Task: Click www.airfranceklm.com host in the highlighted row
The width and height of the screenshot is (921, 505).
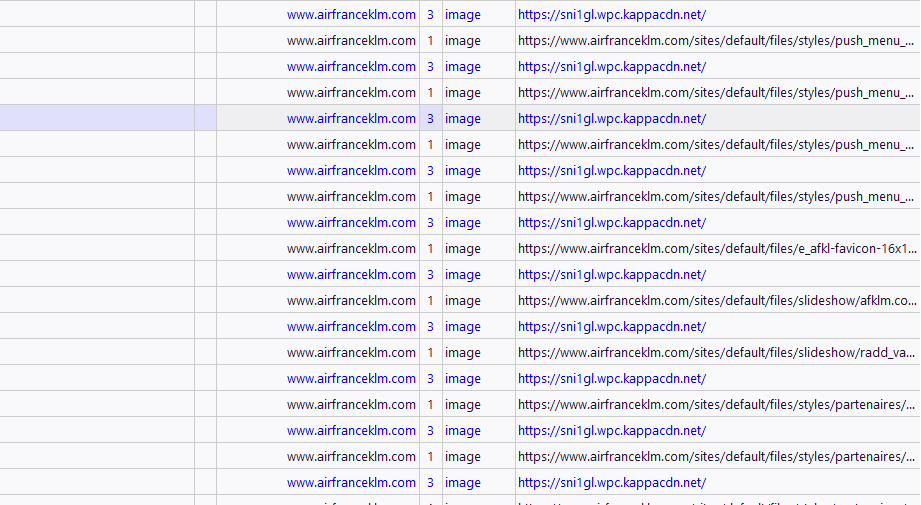Action: point(351,119)
